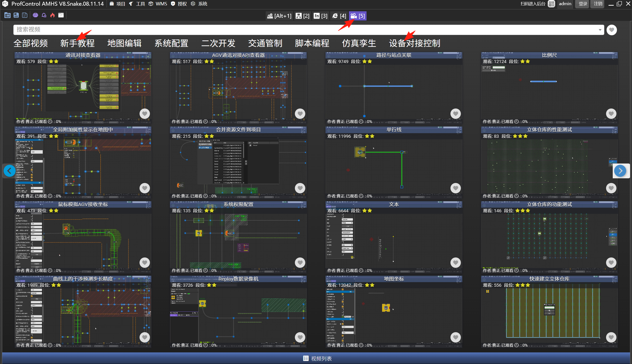
Task: Select the 交通管制 category tab
Action: click(x=265, y=43)
